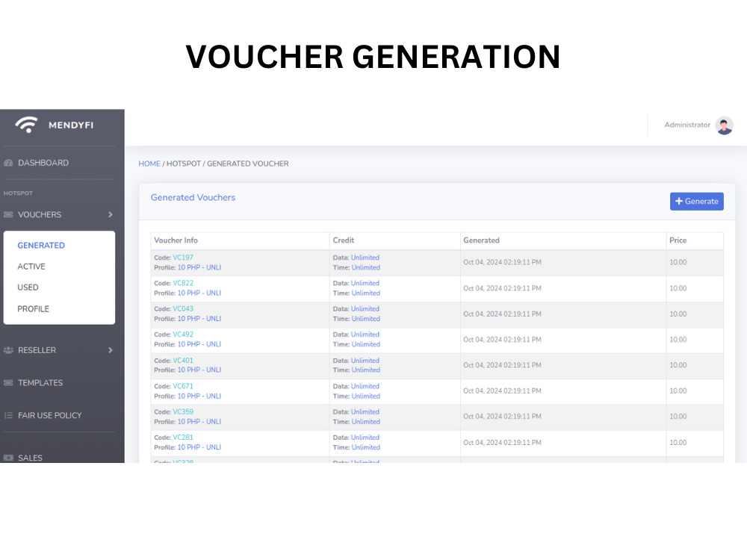Viewport: 747px width, 560px height.
Task: Click Data: Unlimited value for VC671
Action: pyautogui.click(x=365, y=386)
